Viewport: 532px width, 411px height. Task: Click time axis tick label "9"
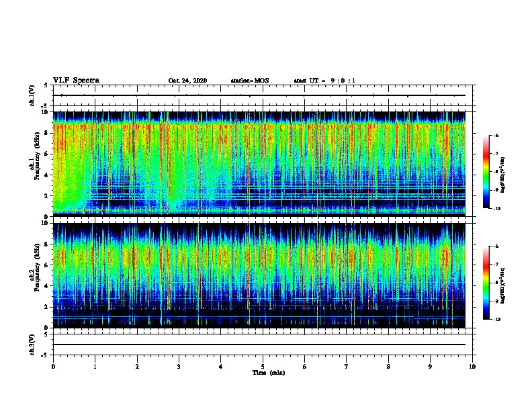tap(430, 367)
